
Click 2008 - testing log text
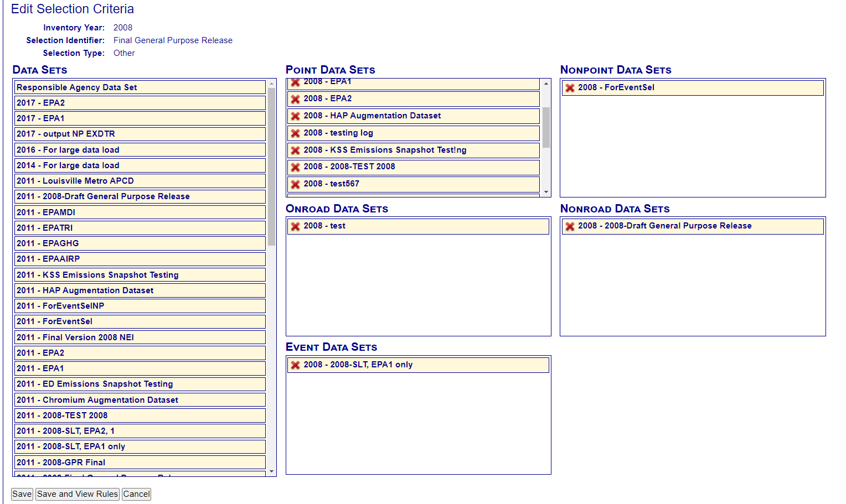[x=338, y=133]
